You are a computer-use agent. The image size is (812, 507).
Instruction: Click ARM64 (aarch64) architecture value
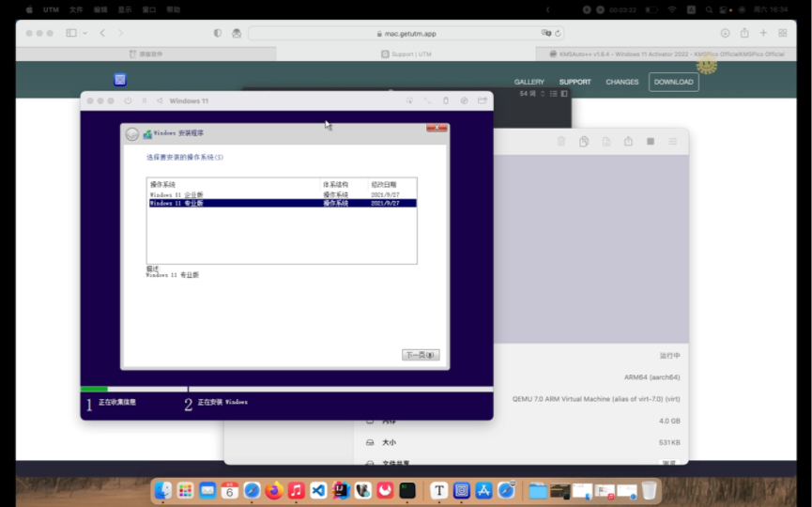click(x=652, y=377)
